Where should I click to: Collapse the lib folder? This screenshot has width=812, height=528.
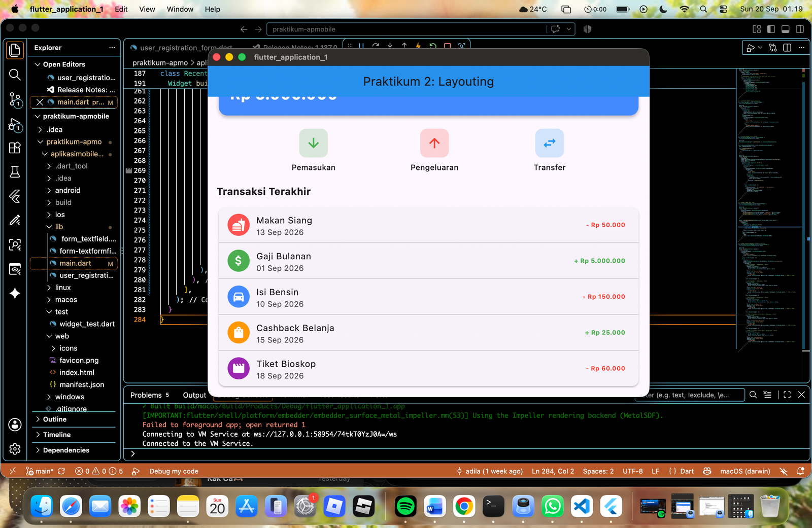tap(49, 227)
